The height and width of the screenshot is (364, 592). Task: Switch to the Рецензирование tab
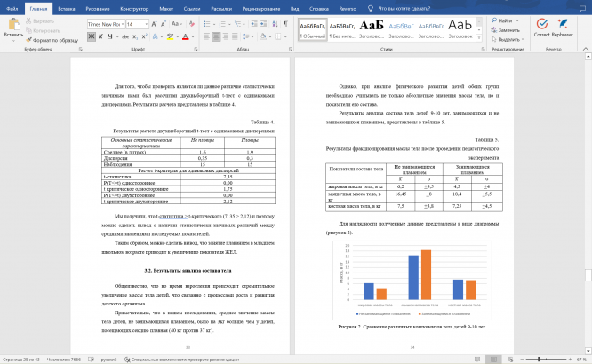(x=261, y=8)
